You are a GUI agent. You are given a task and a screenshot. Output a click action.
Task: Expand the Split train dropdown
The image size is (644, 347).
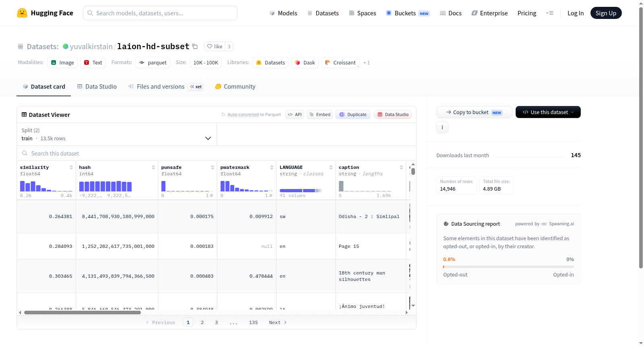pos(117,134)
